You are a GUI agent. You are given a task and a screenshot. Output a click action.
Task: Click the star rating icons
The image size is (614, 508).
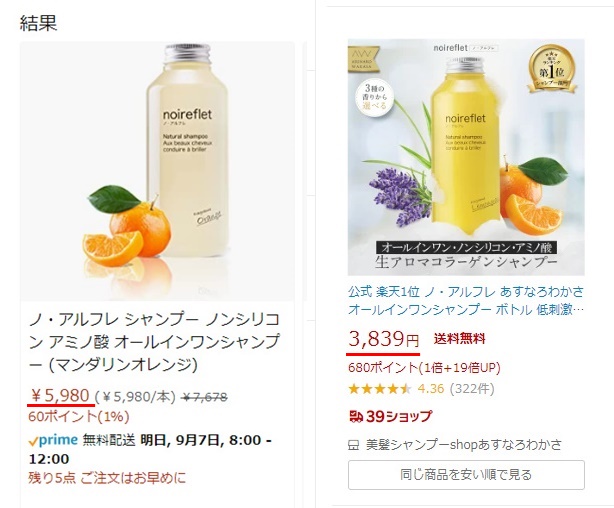379,389
